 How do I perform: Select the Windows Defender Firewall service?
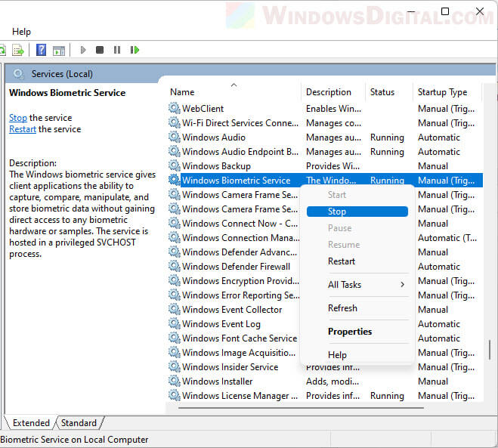(x=236, y=267)
